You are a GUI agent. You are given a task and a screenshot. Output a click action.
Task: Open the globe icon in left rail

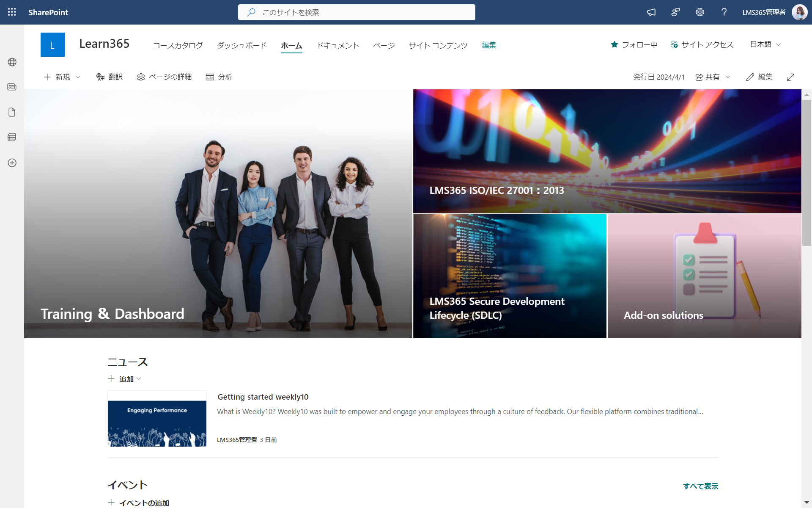click(x=12, y=62)
